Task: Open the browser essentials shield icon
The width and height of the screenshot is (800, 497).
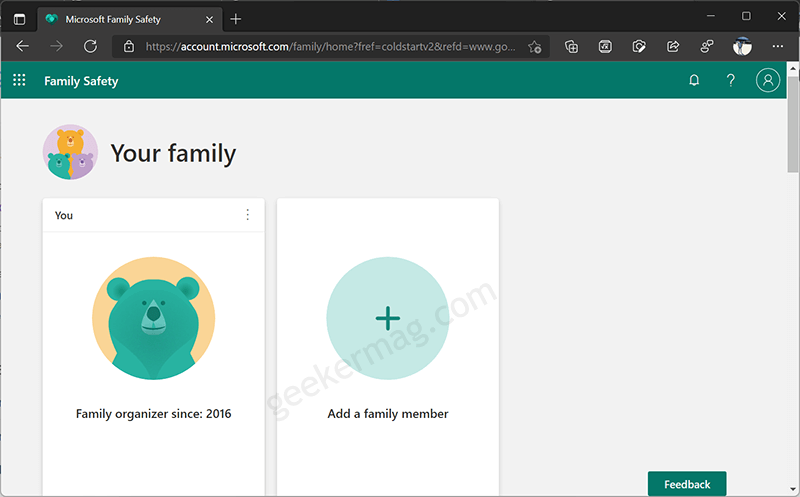Action: tap(639, 47)
